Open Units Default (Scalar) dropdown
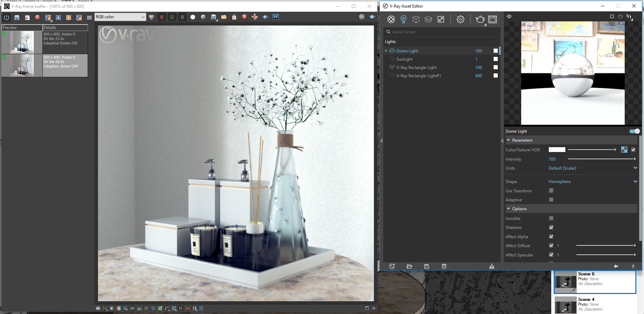Image resolution: width=644 pixels, height=314 pixels. pyautogui.click(x=593, y=168)
